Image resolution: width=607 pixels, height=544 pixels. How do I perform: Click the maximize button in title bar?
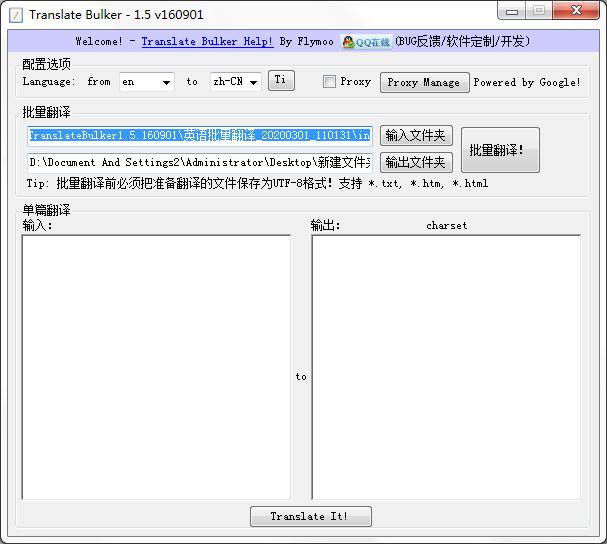point(539,11)
